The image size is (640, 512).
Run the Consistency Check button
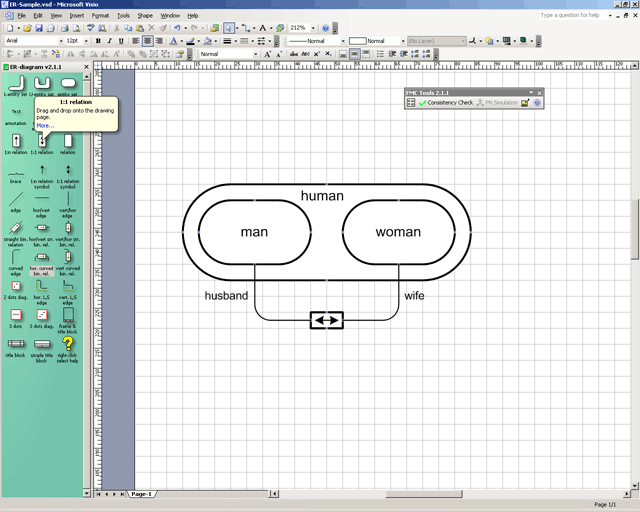[446, 103]
